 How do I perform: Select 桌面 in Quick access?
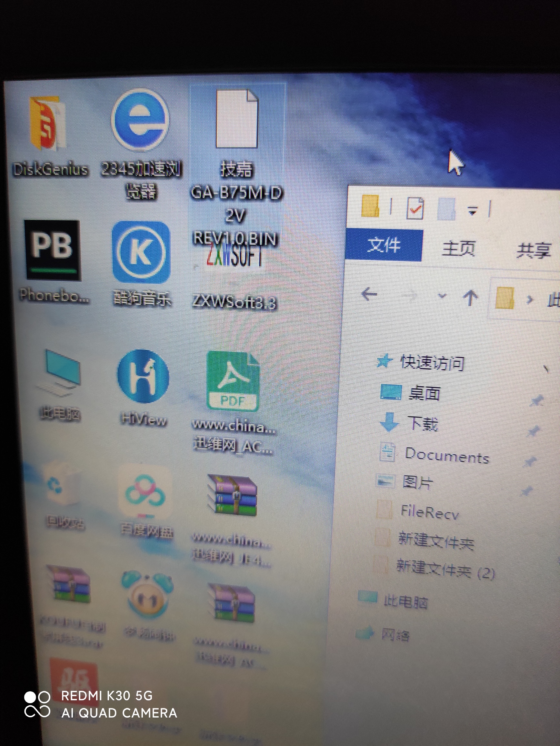click(424, 393)
